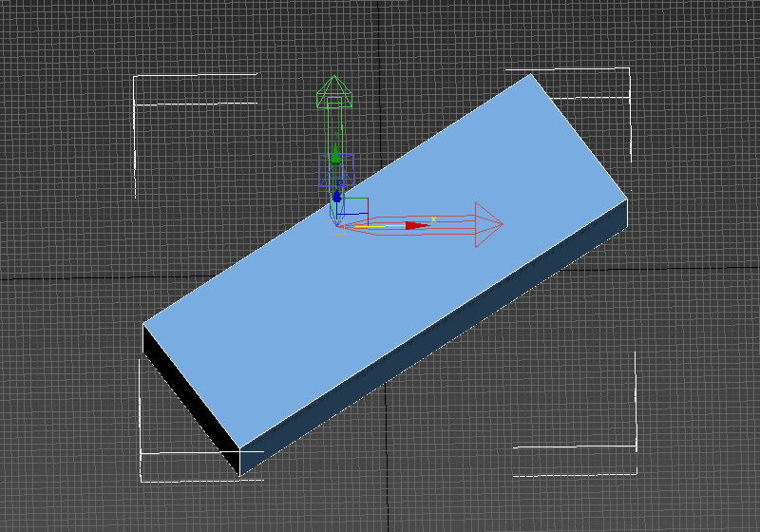Click the box's rightmost top corner vertex
Image resolution: width=760 pixels, height=532 pixels.
pos(628,199)
